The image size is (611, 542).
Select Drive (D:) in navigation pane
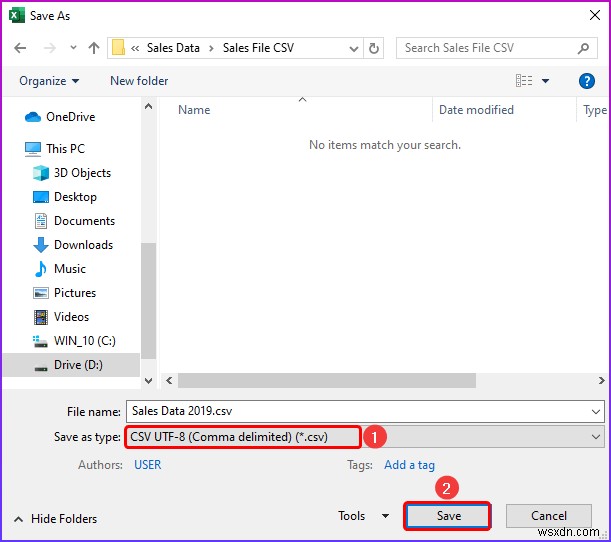point(71,365)
